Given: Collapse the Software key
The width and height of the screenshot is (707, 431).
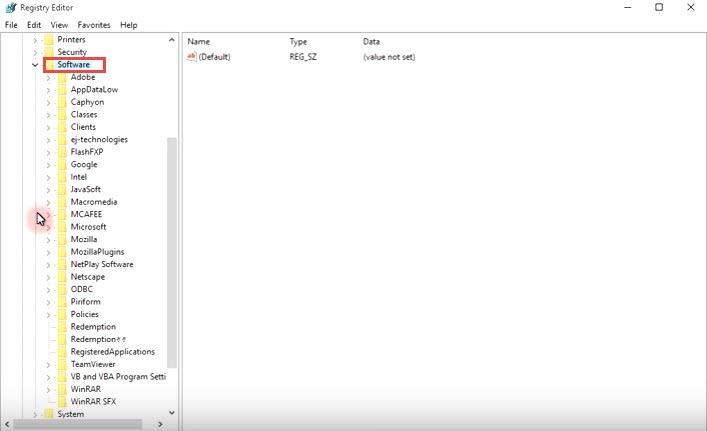Looking at the screenshot, I should 35,65.
